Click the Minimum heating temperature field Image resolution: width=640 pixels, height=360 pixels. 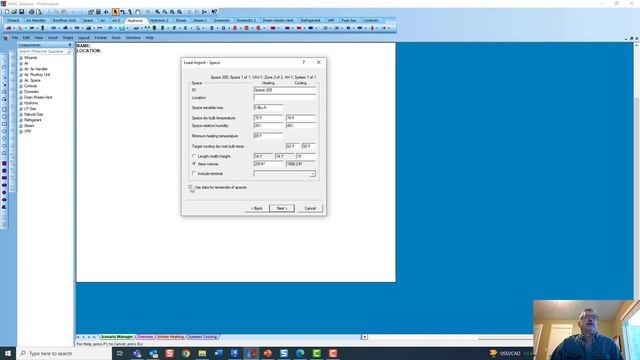point(268,136)
